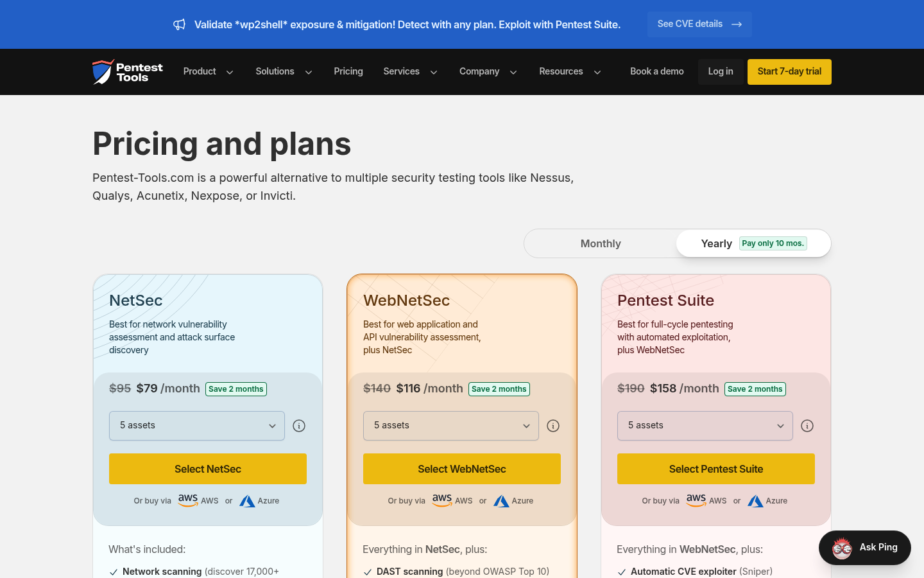The image size is (924, 578).
Task: Open the WebNetSec 5 assets dropdown
Action: coord(451,426)
